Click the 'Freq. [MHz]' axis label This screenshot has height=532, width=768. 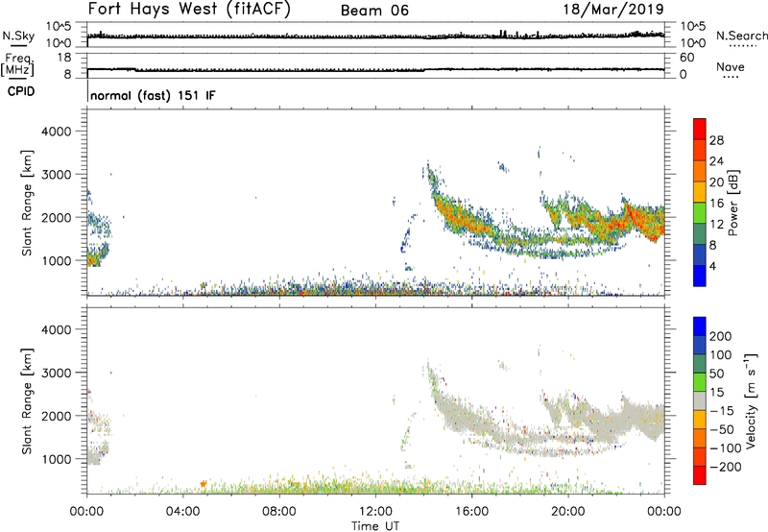(x=17, y=65)
